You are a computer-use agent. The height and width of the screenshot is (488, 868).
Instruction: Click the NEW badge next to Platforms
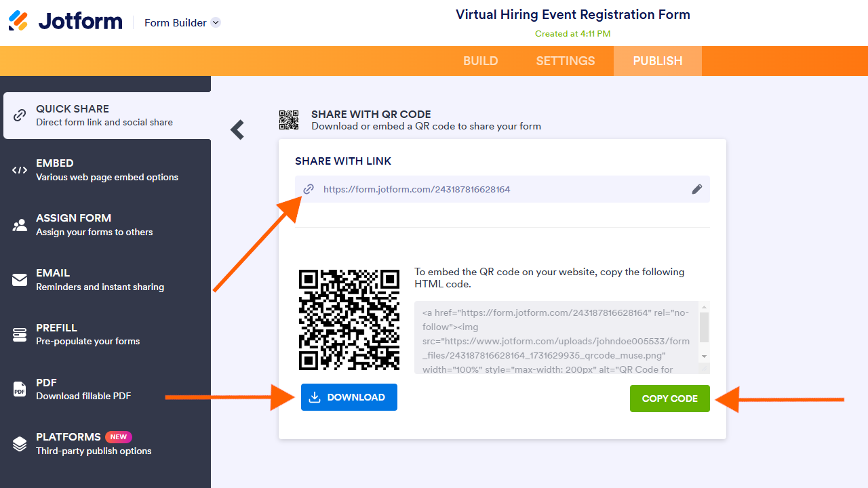[119, 437]
